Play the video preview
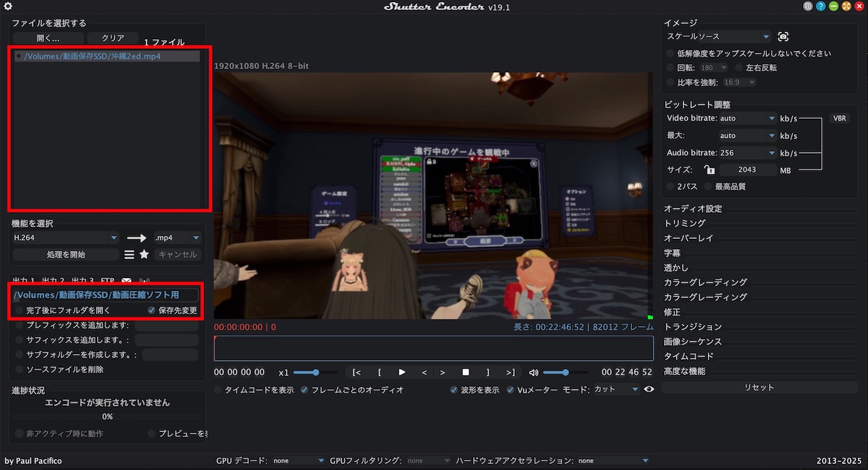The height and width of the screenshot is (470, 868). coord(402,372)
